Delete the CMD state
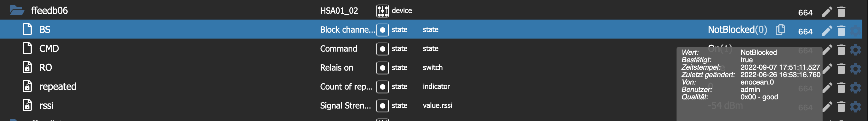The image size is (868, 121). pos(841,50)
